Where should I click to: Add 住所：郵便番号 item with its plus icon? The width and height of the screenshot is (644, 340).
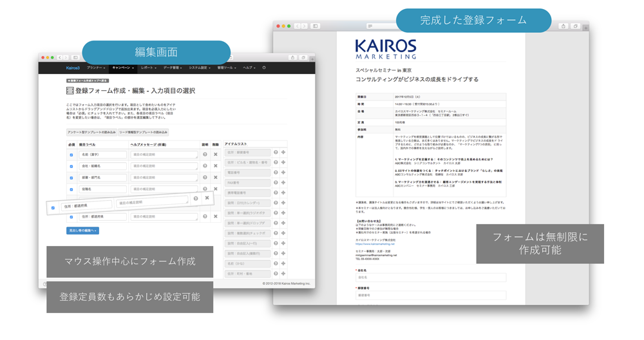tap(283, 153)
